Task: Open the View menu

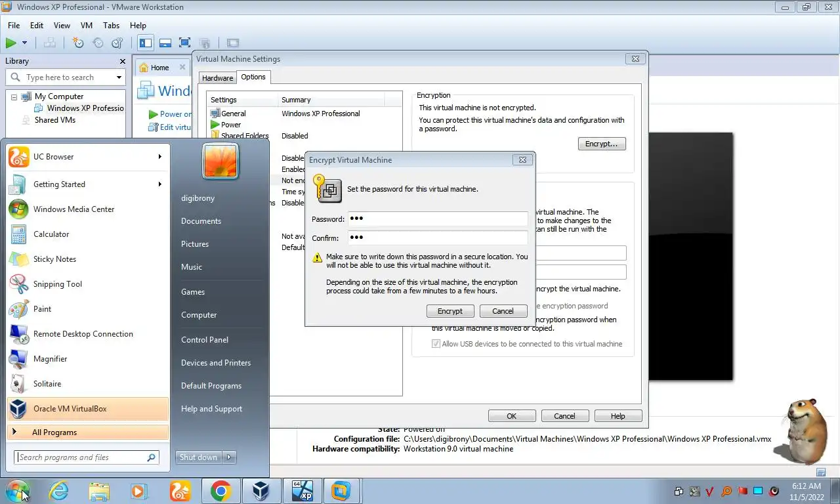Action: tap(62, 26)
